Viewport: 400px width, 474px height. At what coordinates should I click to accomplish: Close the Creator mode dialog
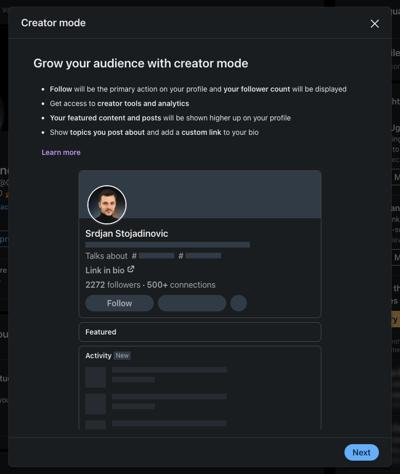click(375, 24)
